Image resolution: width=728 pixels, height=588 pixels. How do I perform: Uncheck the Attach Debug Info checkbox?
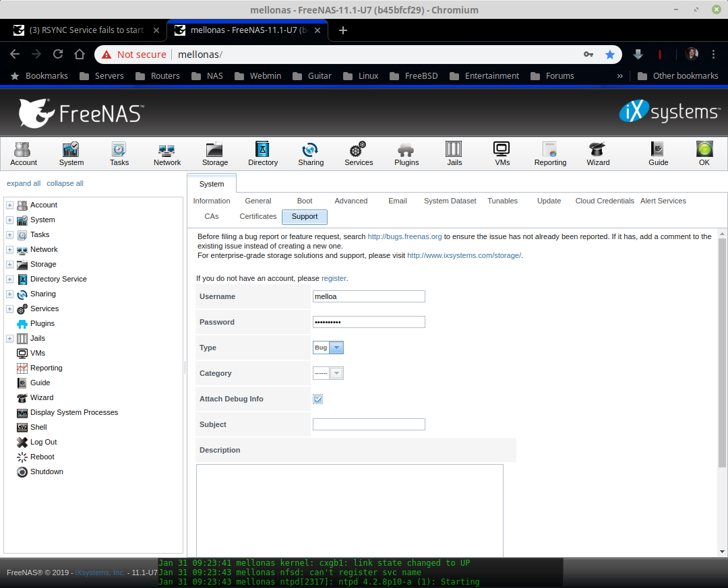tap(318, 399)
